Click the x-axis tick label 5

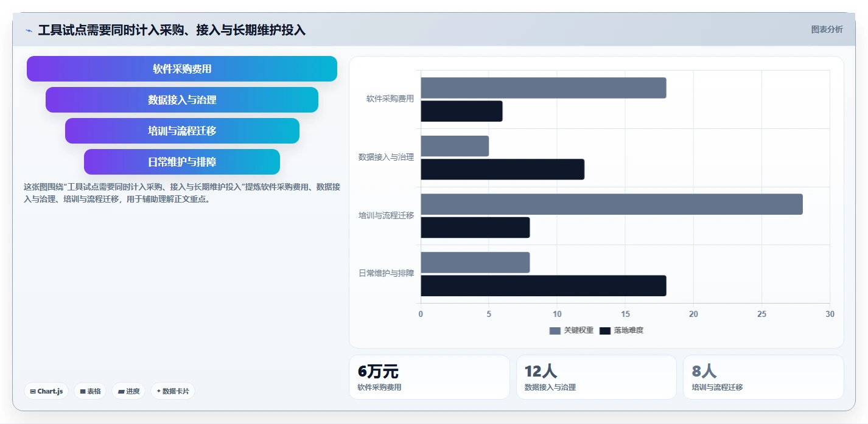pos(489,314)
